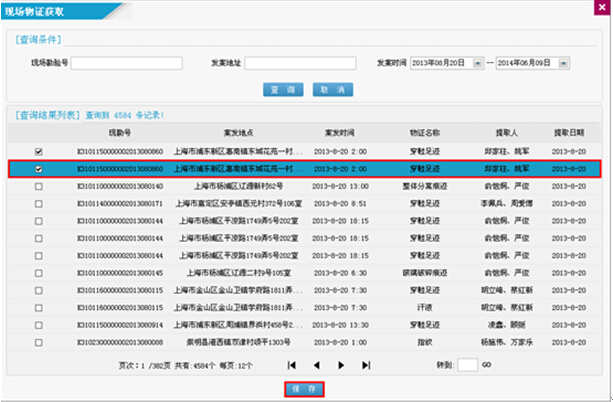613x402 pixels.
Task: Click the time cell 2013-8-20 8:51
Action: click(340, 203)
